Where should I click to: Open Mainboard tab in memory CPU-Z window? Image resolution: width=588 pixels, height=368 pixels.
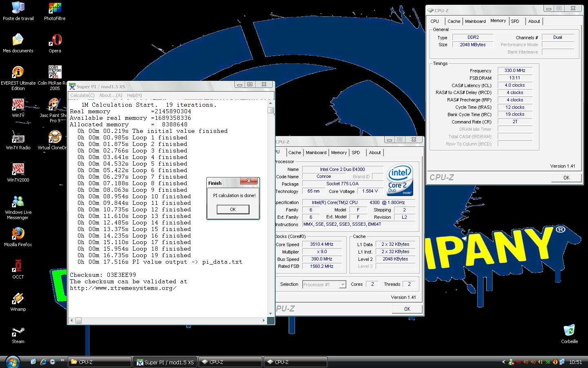click(x=475, y=21)
